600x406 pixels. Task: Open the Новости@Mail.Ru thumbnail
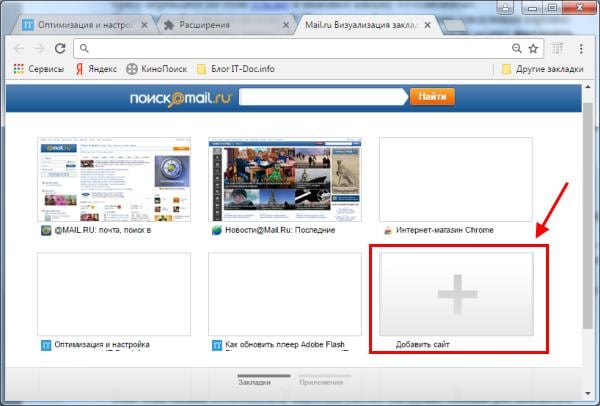[x=285, y=179]
